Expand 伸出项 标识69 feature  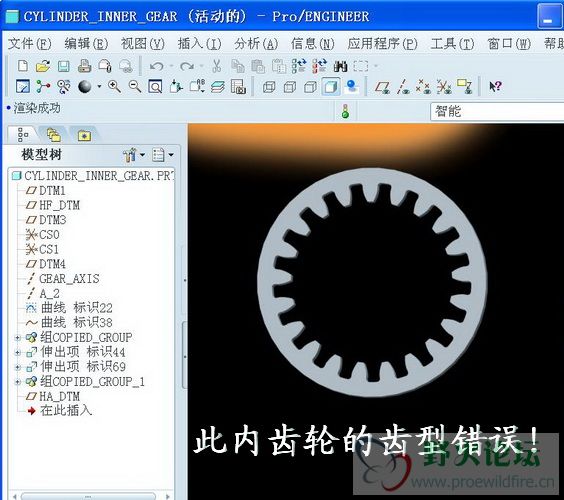17,367
